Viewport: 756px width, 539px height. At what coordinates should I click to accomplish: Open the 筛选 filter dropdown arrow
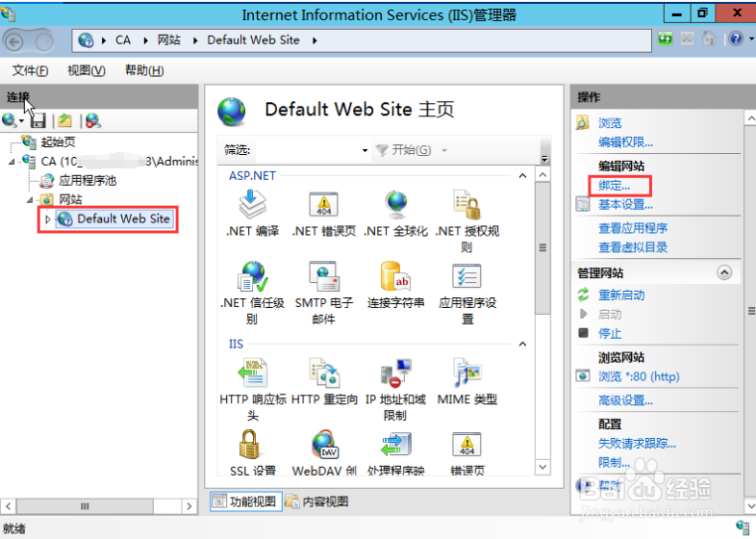tap(365, 150)
